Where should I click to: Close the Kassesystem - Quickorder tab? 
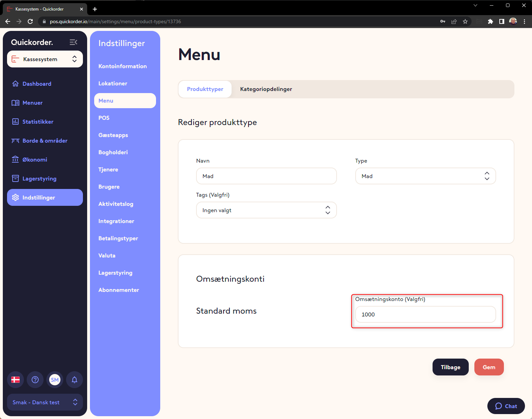coord(82,9)
